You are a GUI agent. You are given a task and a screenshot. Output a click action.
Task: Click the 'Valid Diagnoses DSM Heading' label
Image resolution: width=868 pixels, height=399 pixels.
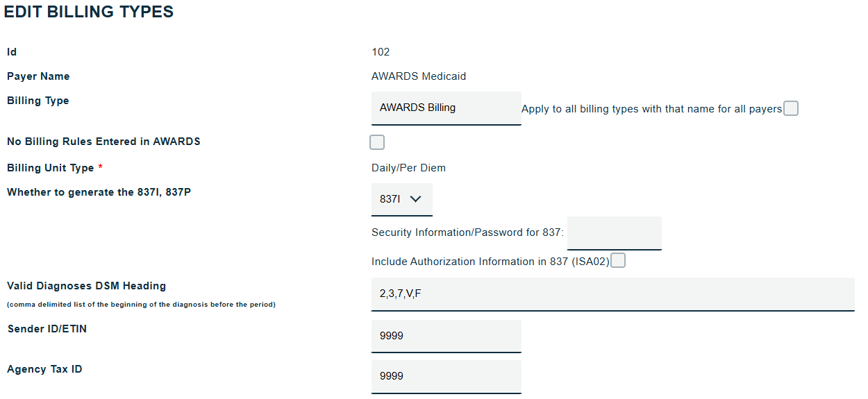(x=86, y=286)
